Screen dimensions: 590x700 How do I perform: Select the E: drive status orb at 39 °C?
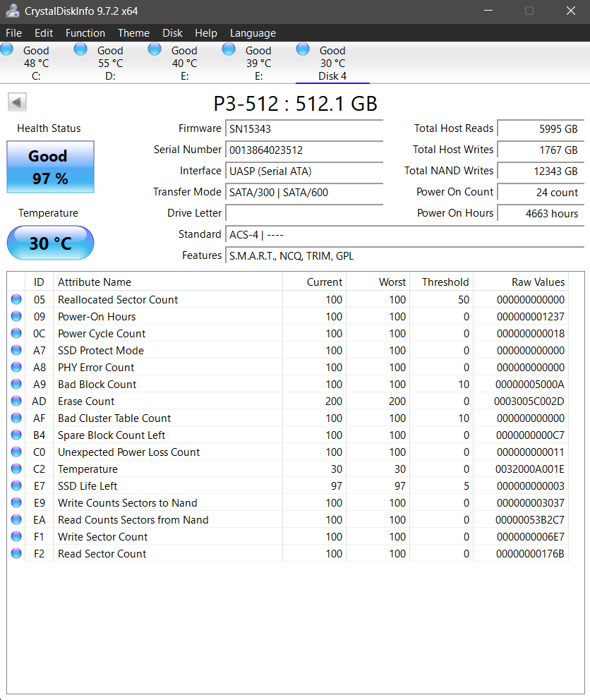pyautogui.click(x=229, y=49)
